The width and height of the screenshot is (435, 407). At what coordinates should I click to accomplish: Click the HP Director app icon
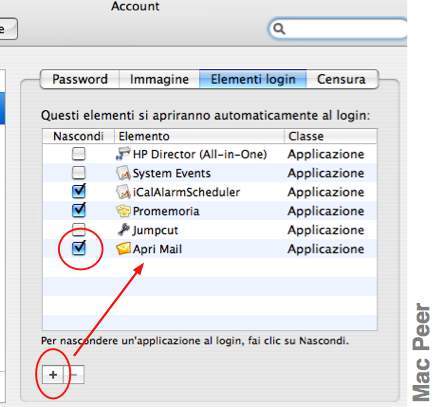pyautogui.click(x=123, y=154)
